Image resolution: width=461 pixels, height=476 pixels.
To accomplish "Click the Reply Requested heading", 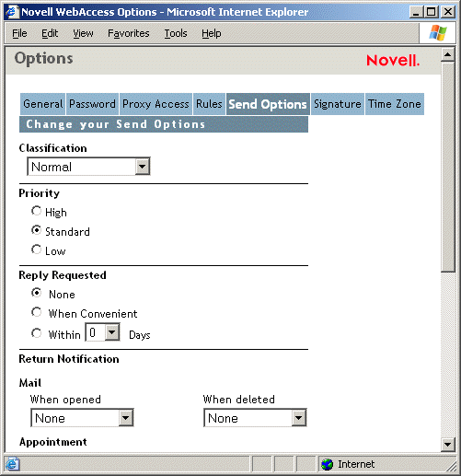I will coord(63,275).
